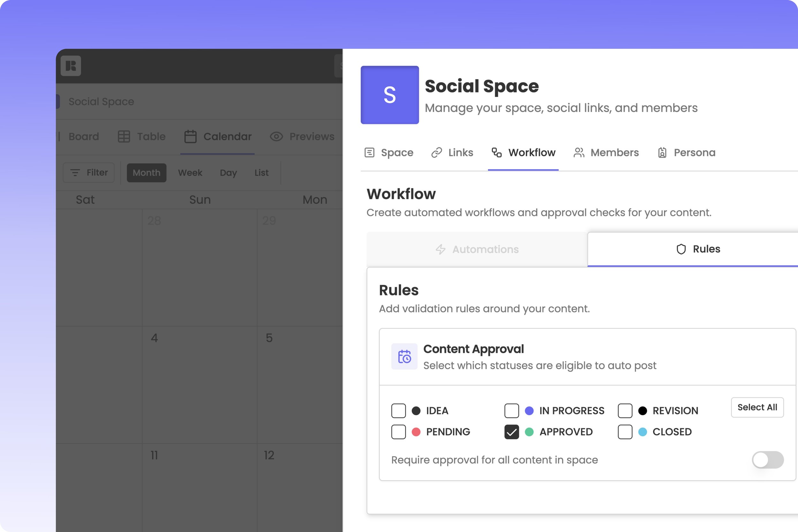
Task: Check the IDEA status checkbox
Action: (x=398, y=410)
